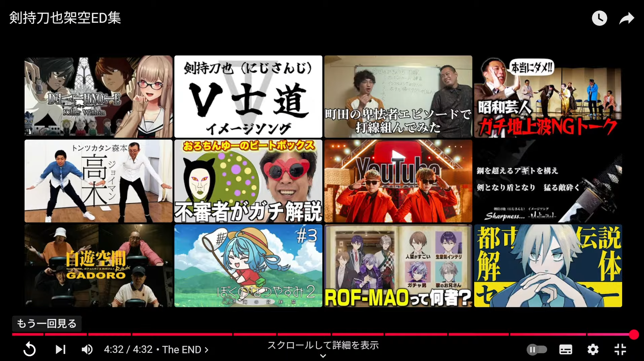This screenshot has height=361, width=644.
Task: Click the もう一回見る replay label
Action: coord(47,323)
